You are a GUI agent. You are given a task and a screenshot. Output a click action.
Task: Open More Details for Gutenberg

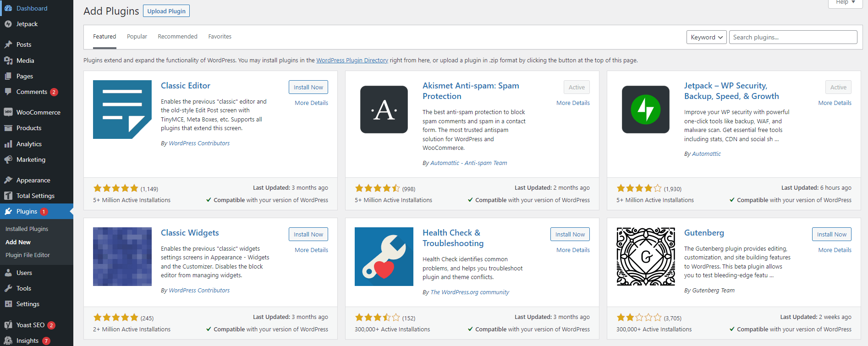tap(835, 250)
